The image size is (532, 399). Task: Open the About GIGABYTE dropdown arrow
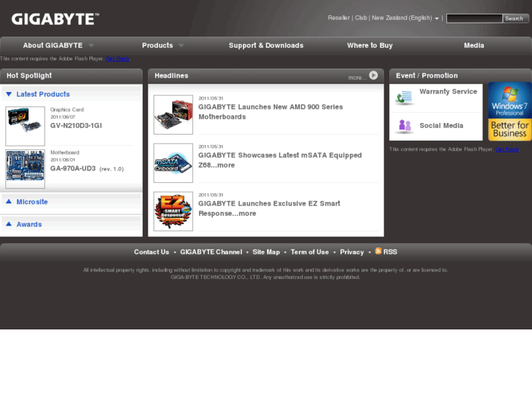(x=91, y=45)
